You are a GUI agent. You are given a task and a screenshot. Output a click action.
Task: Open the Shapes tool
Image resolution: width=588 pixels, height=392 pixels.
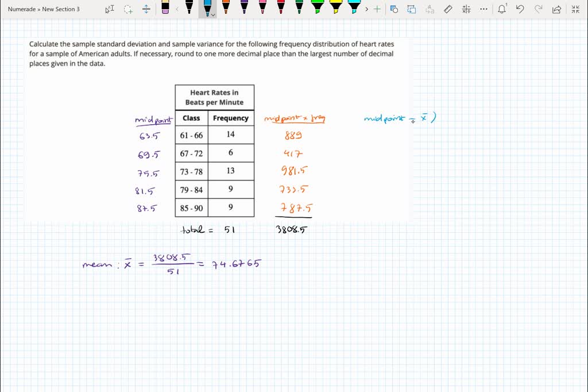[394, 9]
